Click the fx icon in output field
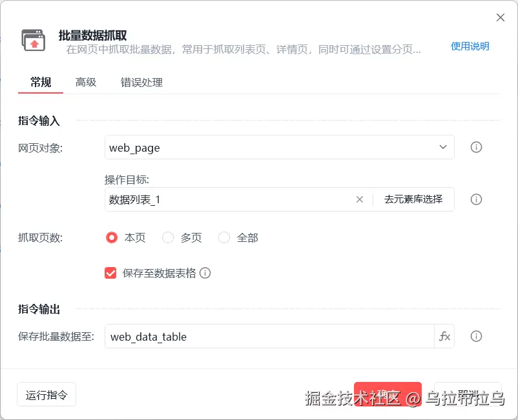The width and height of the screenshot is (518, 420). 443,336
